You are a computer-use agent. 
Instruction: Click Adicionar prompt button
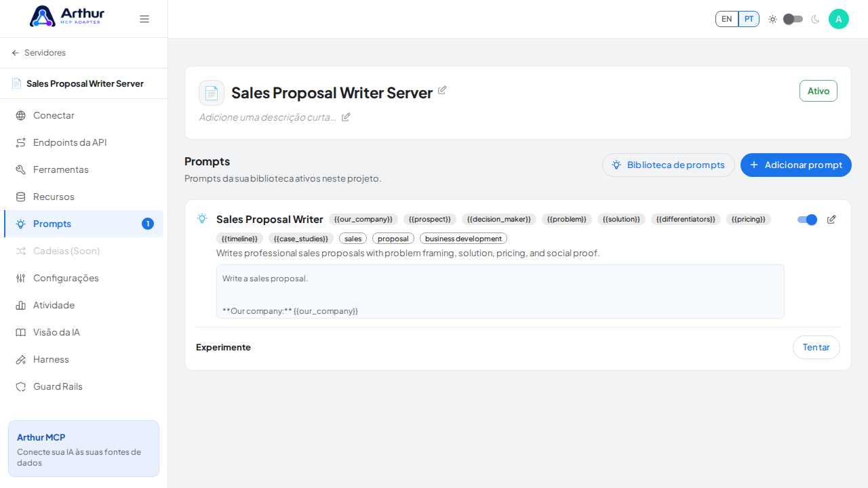click(x=796, y=165)
